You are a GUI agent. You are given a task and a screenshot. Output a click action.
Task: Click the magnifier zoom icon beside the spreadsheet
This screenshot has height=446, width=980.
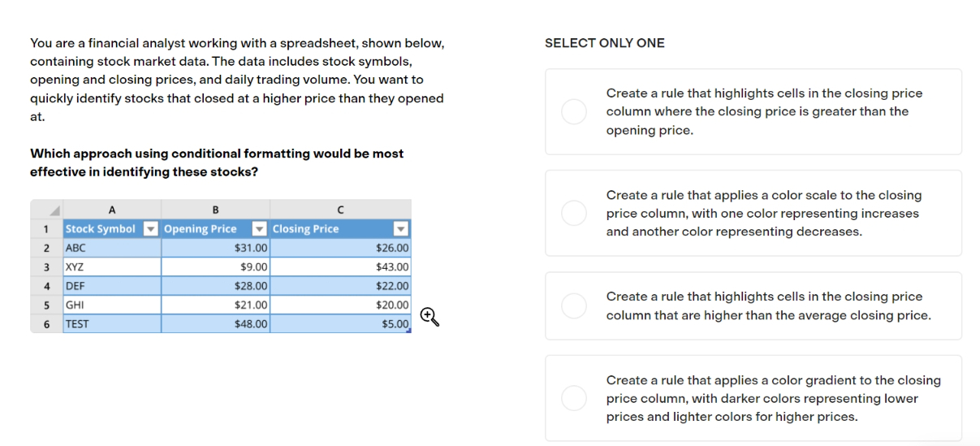[x=430, y=317]
